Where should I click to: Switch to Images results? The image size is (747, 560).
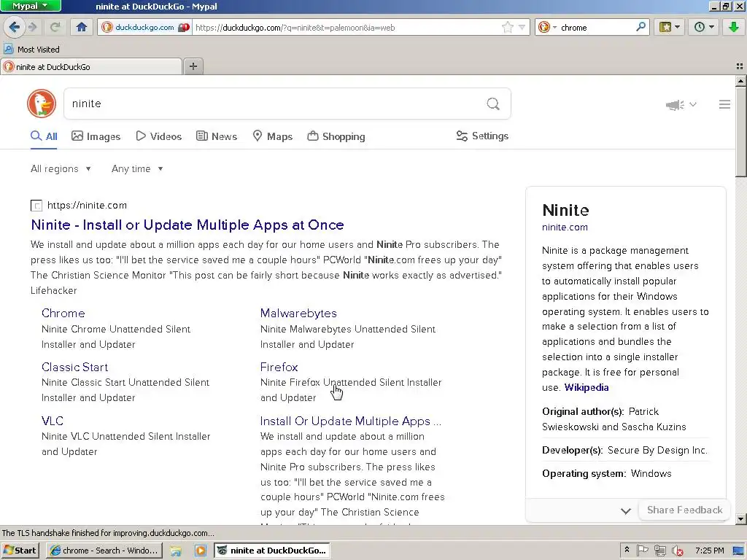click(96, 136)
